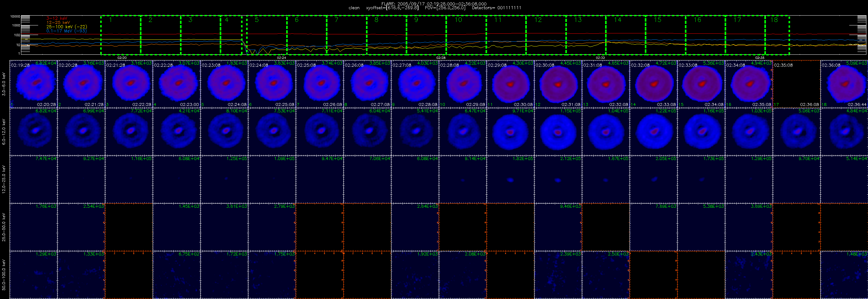This screenshot has width=868, height=299.
Task: Click the orange '12-25 keV' legend entry
Action: tap(58, 23)
